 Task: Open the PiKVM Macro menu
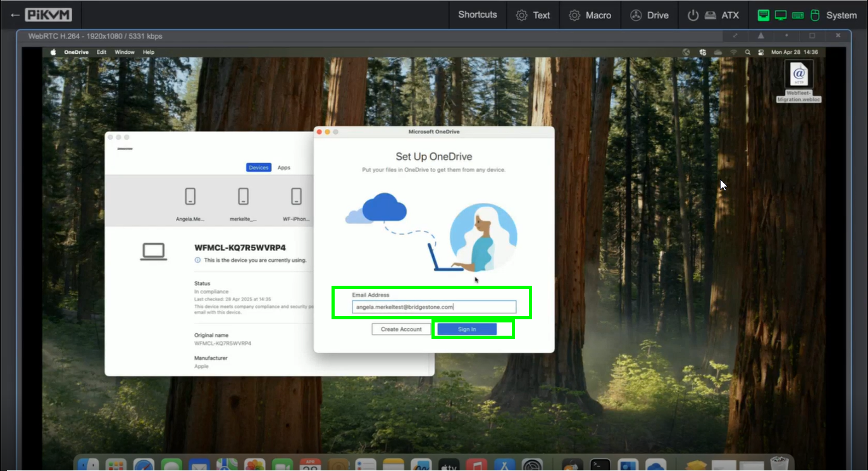click(590, 15)
